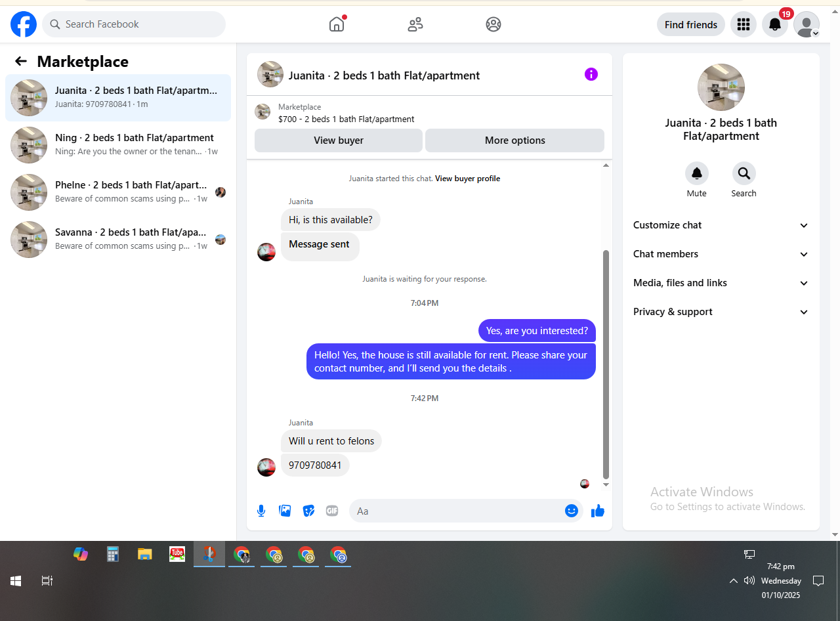The width and height of the screenshot is (840, 621).
Task: Search in conversation with magnifier icon
Action: coord(744,173)
